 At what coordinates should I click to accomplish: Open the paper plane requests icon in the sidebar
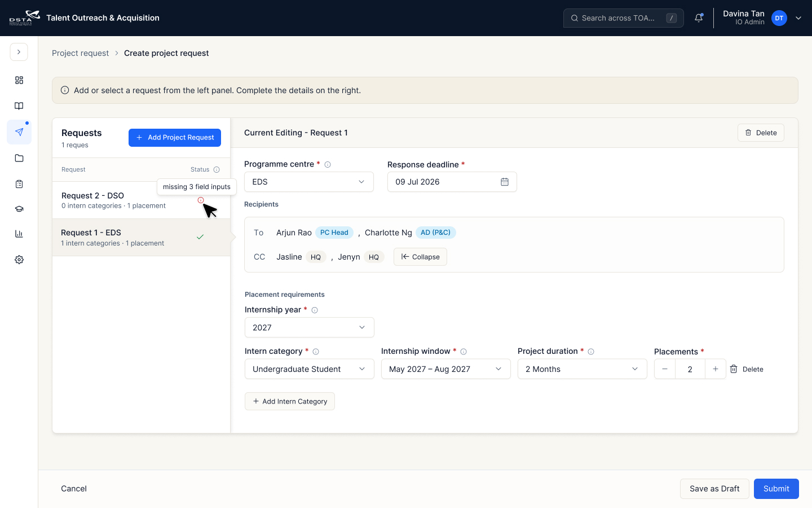click(x=19, y=132)
